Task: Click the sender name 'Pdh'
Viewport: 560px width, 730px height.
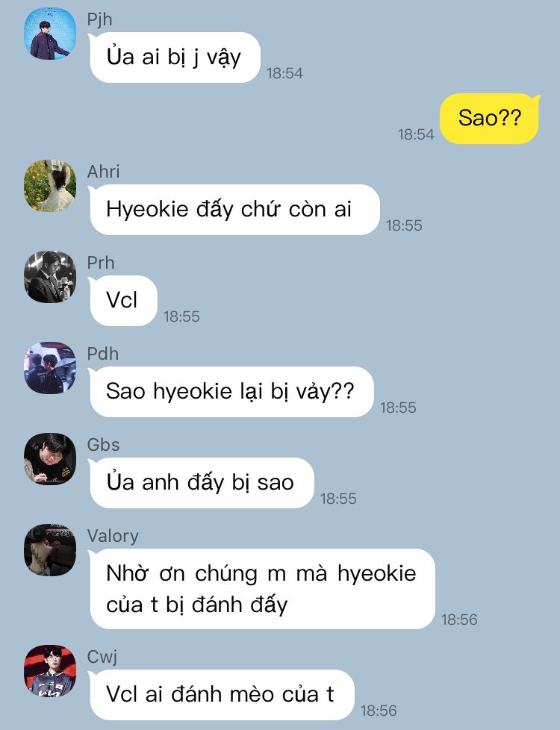Action: pos(103,354)
